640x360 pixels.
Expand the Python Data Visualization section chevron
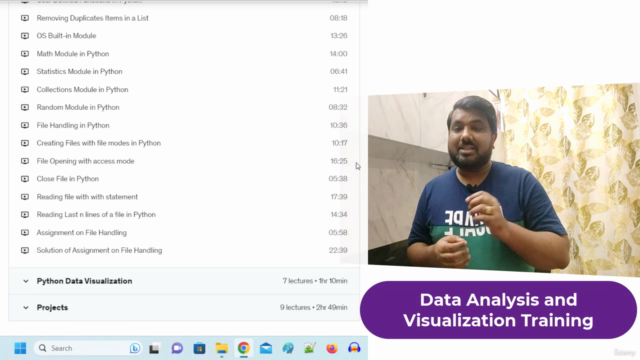(x=26, y=281)
